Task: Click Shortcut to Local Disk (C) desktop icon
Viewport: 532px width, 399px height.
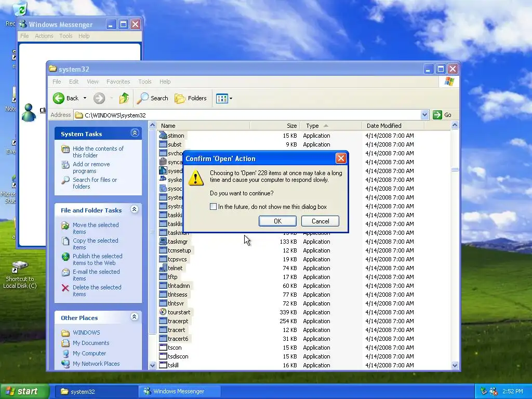Action: [x=20, y=274]
